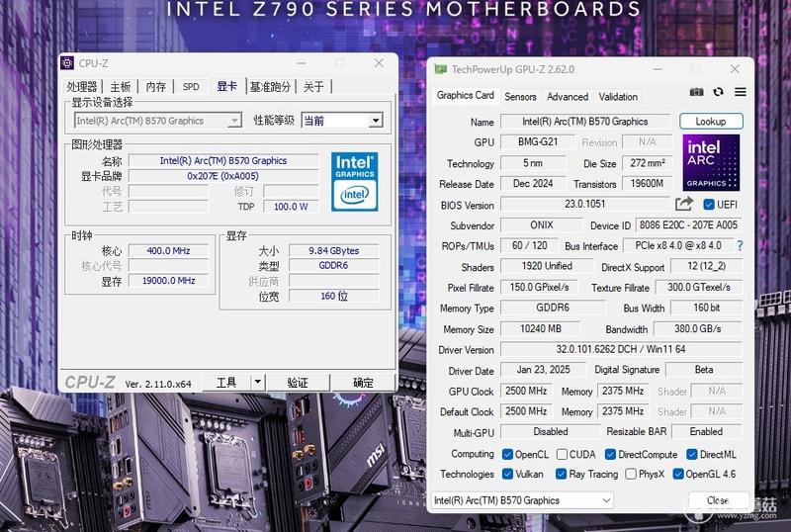Toggle the UEFI checkbox
Image resolution: width=791 pixels, height=532 pixels.
click(709, 205)
